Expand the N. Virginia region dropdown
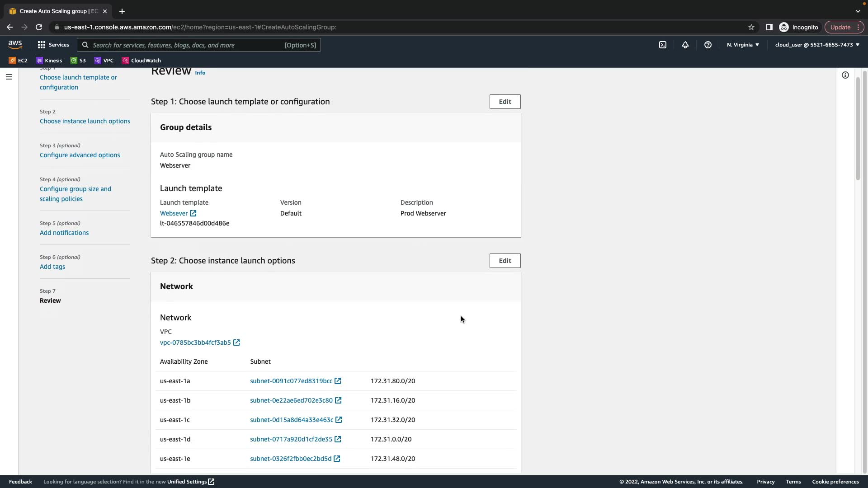Image resolution: width=868 pixels, height=488 pixels. coord(743,45)
